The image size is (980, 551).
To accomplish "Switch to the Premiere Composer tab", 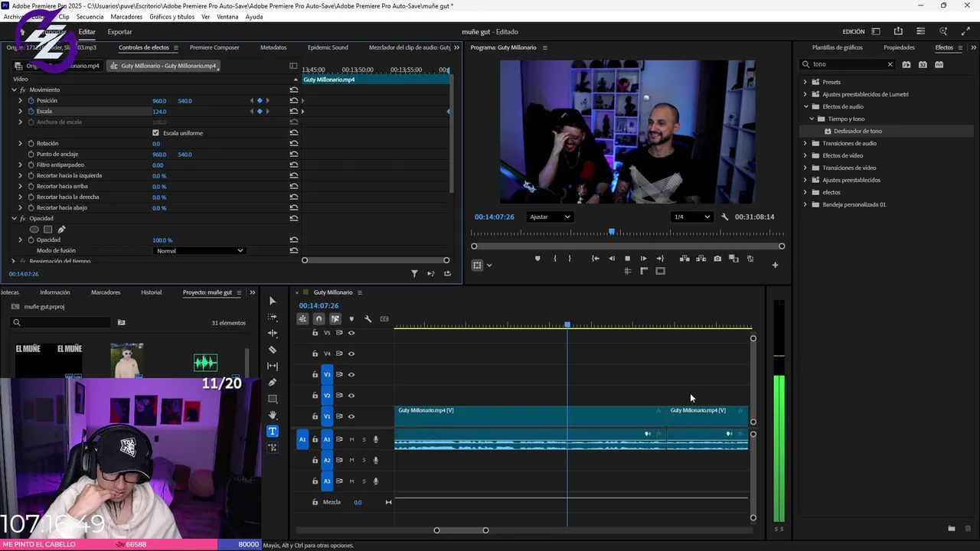I will tap(214, 47).
